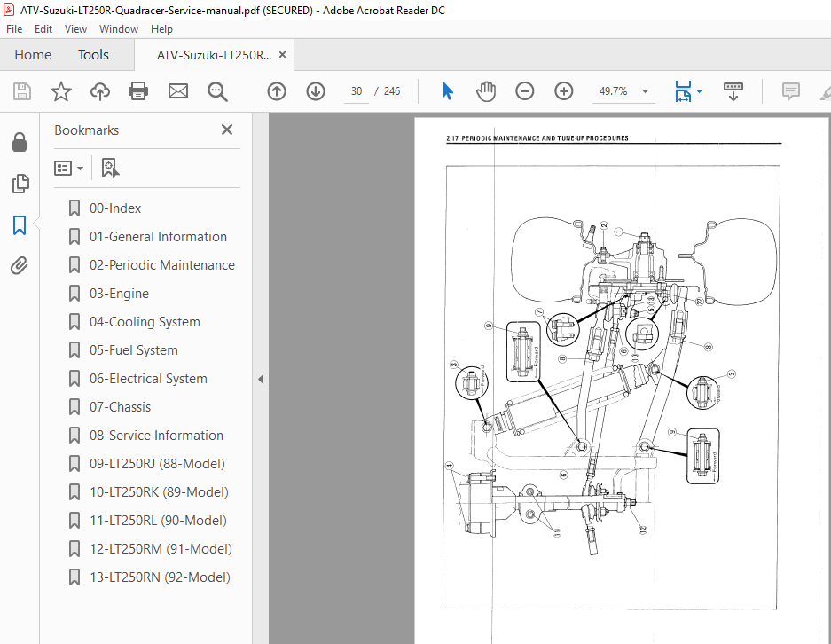831x644 pixels.
Task: Print the document
Action: tap(138, 91)
